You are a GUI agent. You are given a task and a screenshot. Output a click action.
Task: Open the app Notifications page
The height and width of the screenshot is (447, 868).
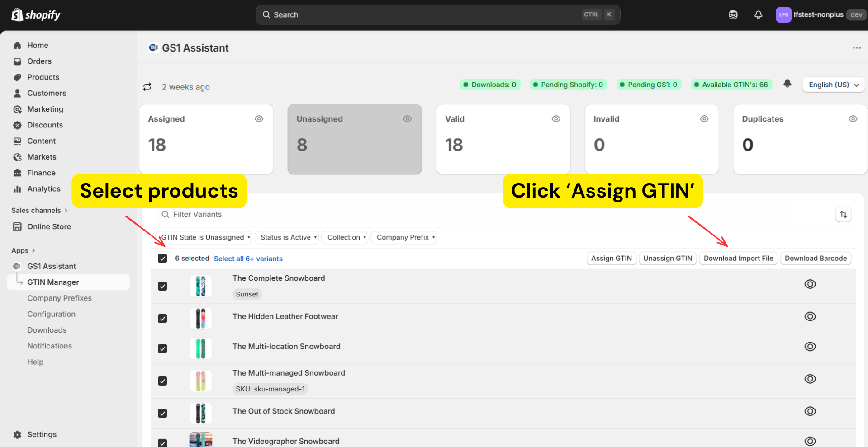[x=49, y=346]
